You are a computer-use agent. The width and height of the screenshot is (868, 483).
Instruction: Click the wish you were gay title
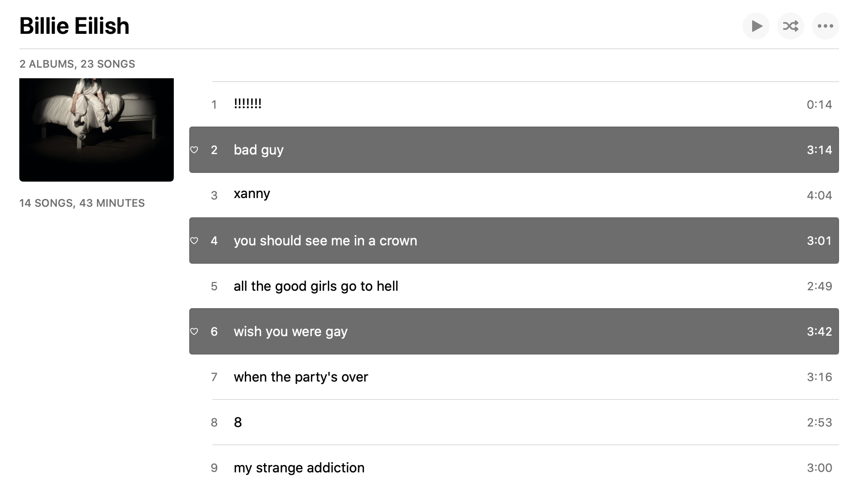pyautogui.click(x=290, y=331)
